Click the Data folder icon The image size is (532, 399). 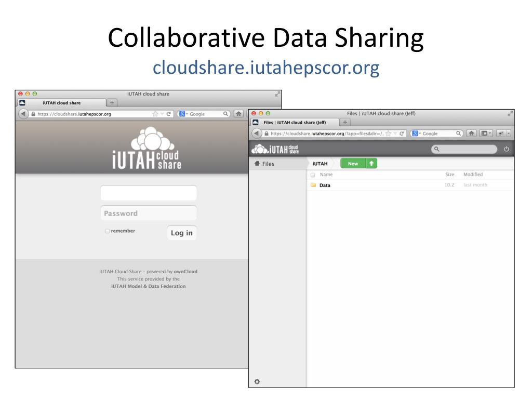click(x=313, y=185)
